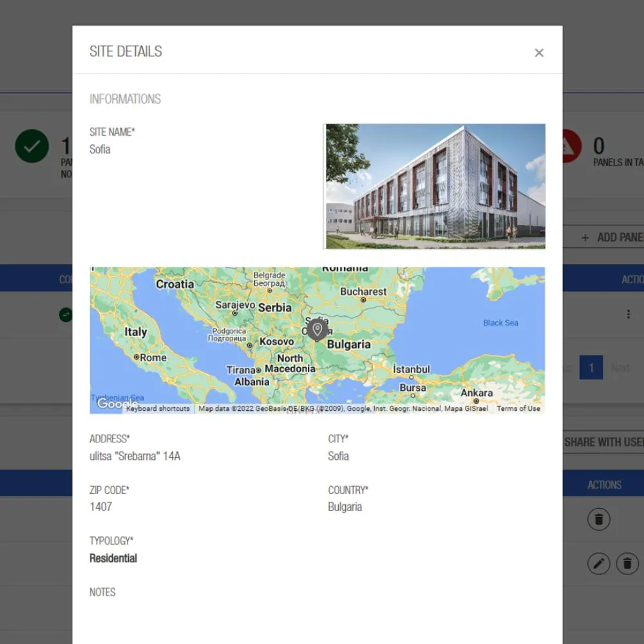
Task: Click Rome on the map
Action: tap(153, 357)
